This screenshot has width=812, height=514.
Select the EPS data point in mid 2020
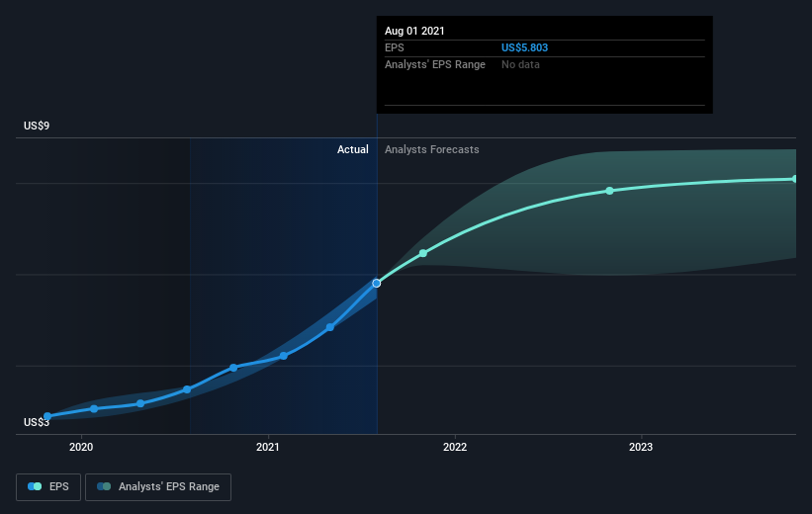[187, 389]
